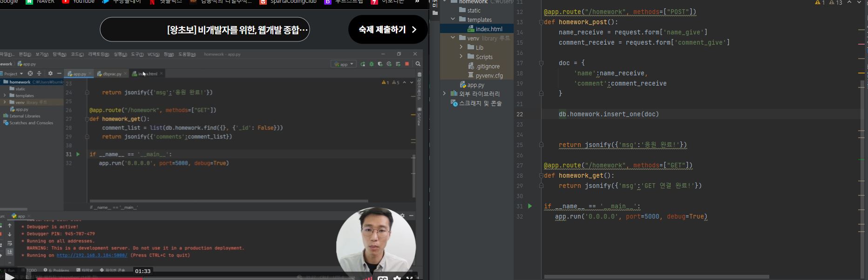Viewport: 868px width, 280px height.
Task: Click the locate target icon in video Project panel
Action: 30,73
